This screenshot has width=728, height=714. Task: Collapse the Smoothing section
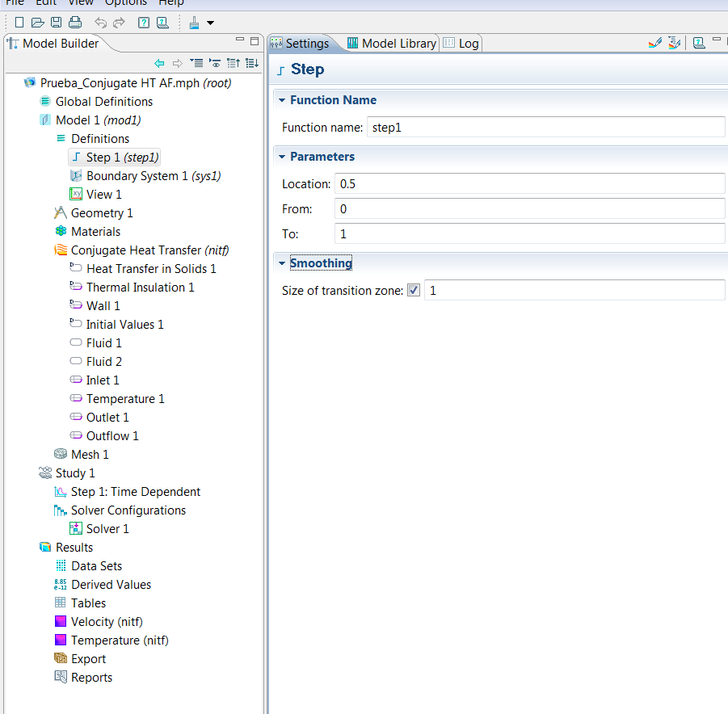(x=282, y=263)
